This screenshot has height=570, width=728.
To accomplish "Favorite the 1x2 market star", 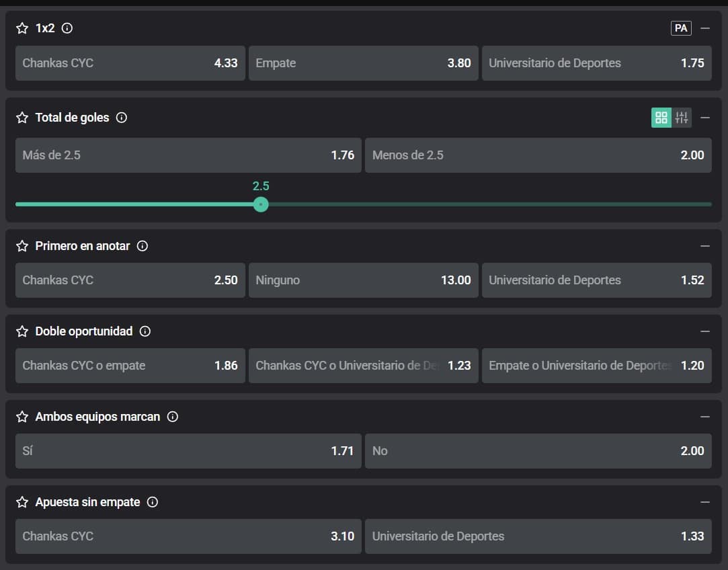I will pos(22,28).
